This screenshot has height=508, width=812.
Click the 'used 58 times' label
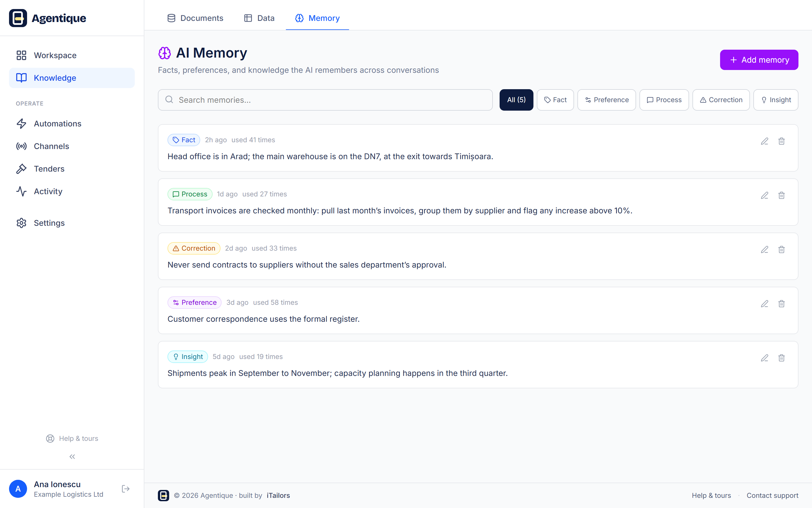tap(275, 302)
